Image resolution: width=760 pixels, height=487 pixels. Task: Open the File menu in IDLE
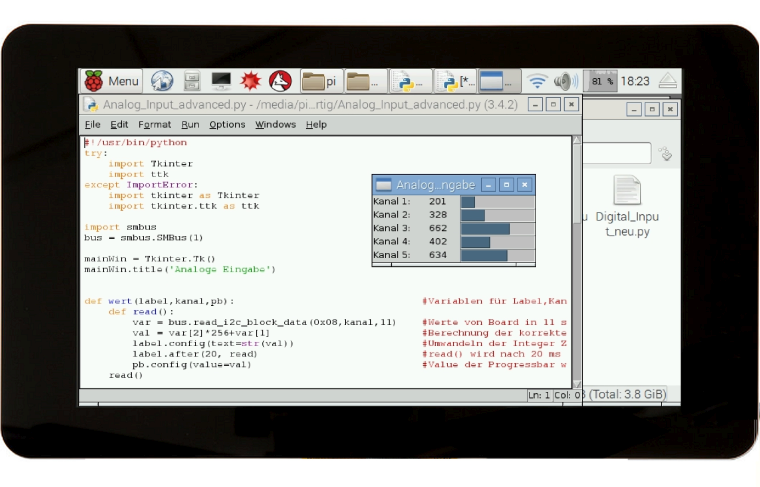pyautogui.click(x=92, y=125)
